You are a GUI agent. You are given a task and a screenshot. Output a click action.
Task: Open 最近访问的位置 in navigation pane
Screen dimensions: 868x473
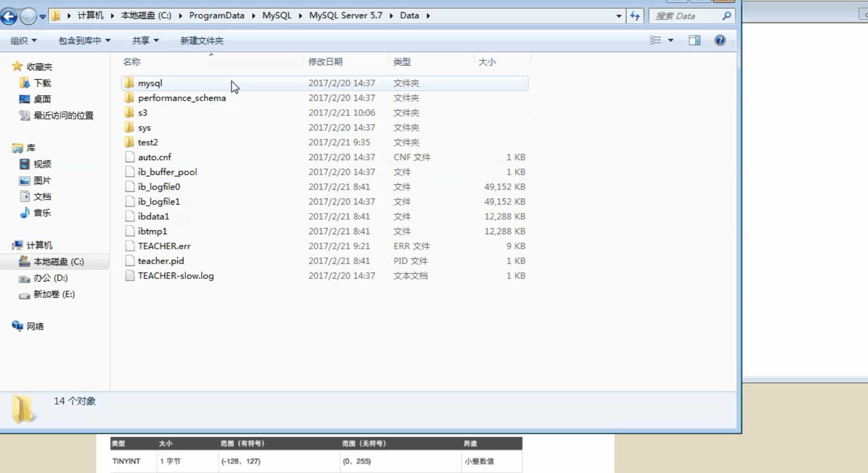63,115
